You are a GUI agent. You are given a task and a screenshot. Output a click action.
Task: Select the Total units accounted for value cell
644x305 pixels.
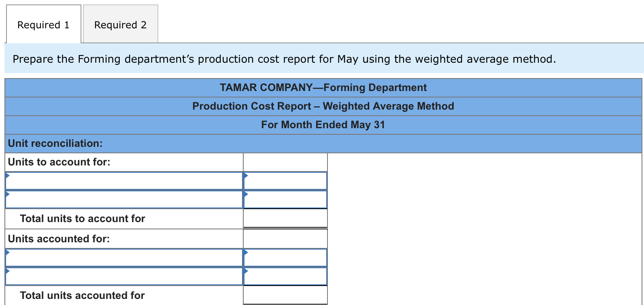point(285,295)
